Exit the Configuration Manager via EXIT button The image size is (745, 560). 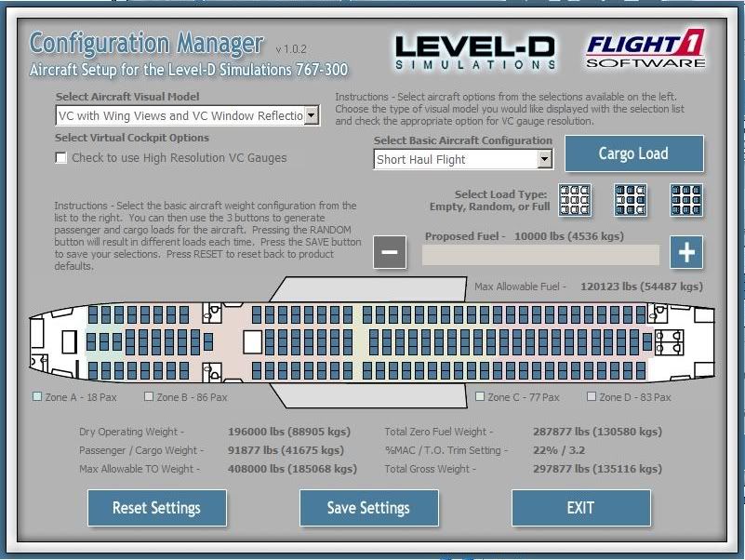tap(580, 508)
